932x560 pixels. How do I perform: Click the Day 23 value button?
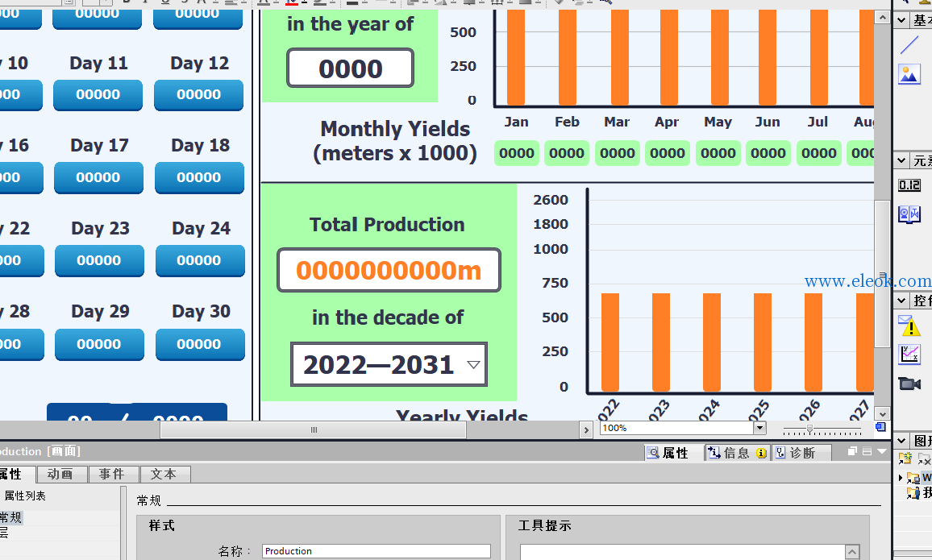99,261
